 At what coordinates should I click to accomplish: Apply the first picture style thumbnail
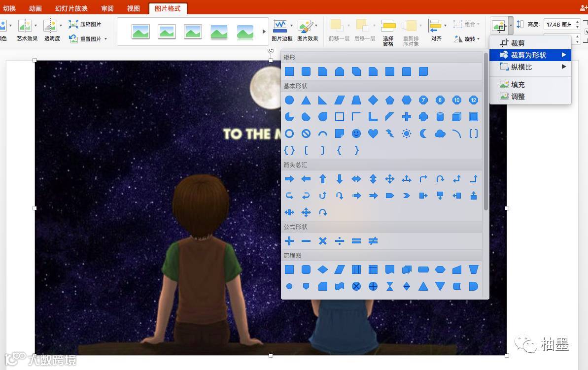point(140,32)
